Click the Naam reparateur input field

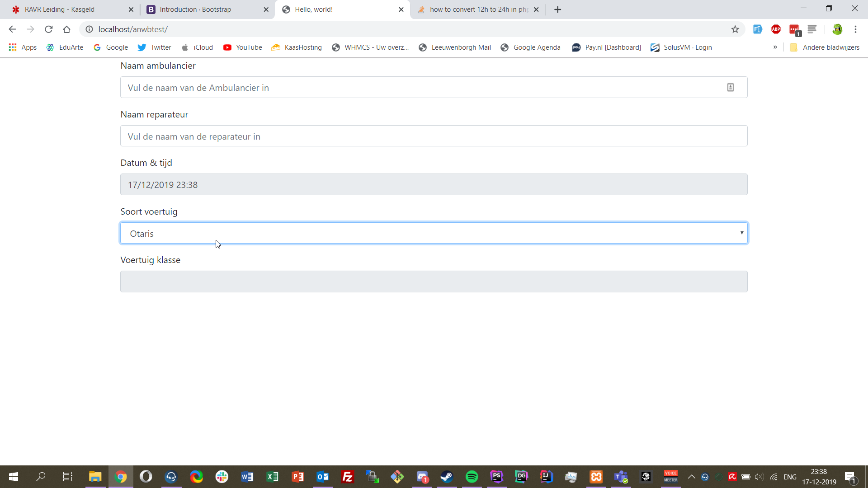coord(434,136)
